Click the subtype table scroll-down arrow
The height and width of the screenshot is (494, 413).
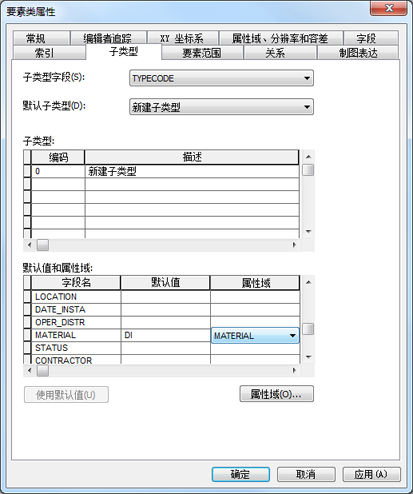tap(308, 231)
